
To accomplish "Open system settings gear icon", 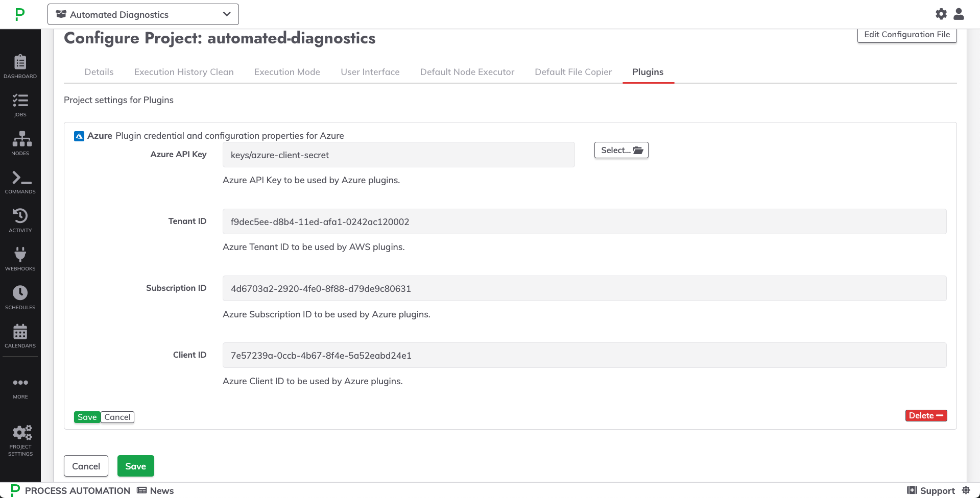I will [941, 14].
